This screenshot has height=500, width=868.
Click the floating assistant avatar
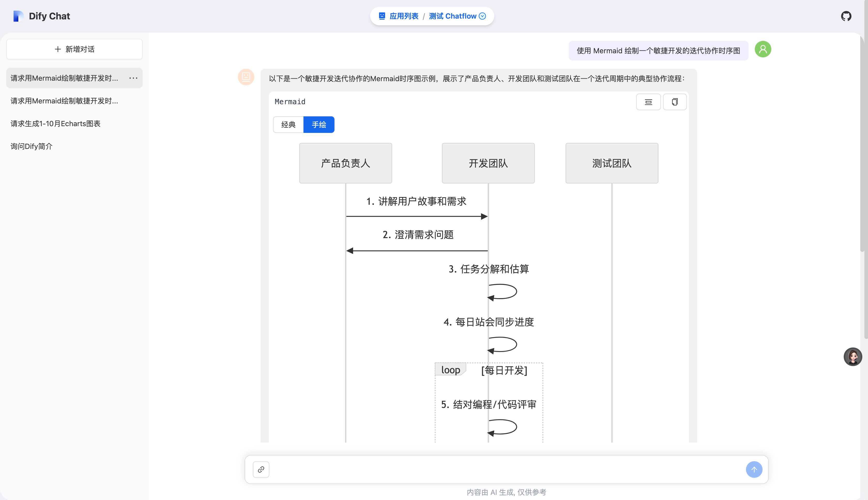852,357
